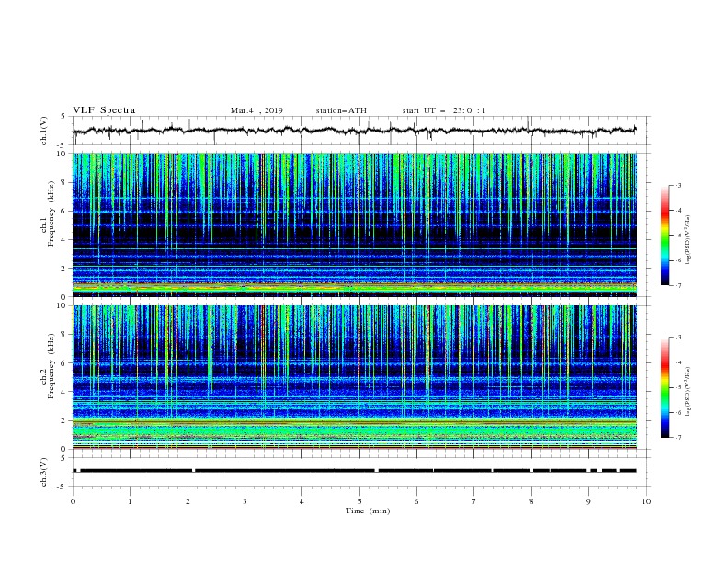Select the "start UT = 23:0 :1" text
Image resolution: width=728 pixels, height=563 pixels.
[444, 110]
